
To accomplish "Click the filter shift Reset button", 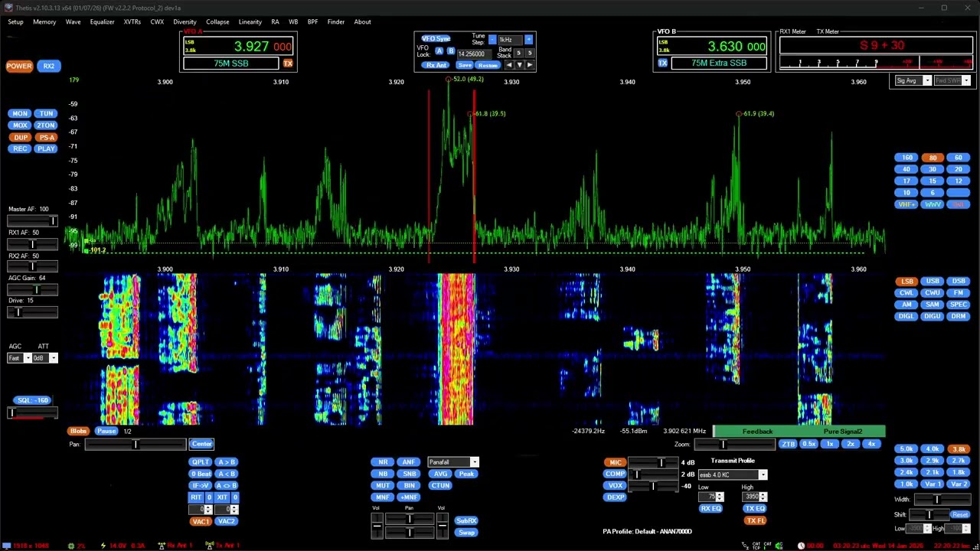I will tap(959, 515).
